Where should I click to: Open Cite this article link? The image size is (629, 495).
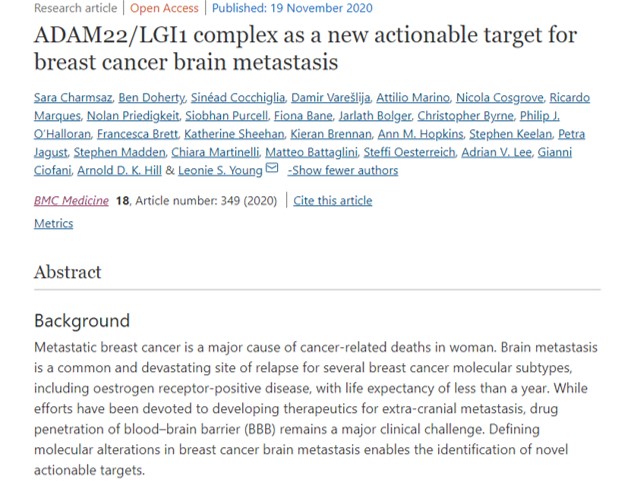(333, 201)
